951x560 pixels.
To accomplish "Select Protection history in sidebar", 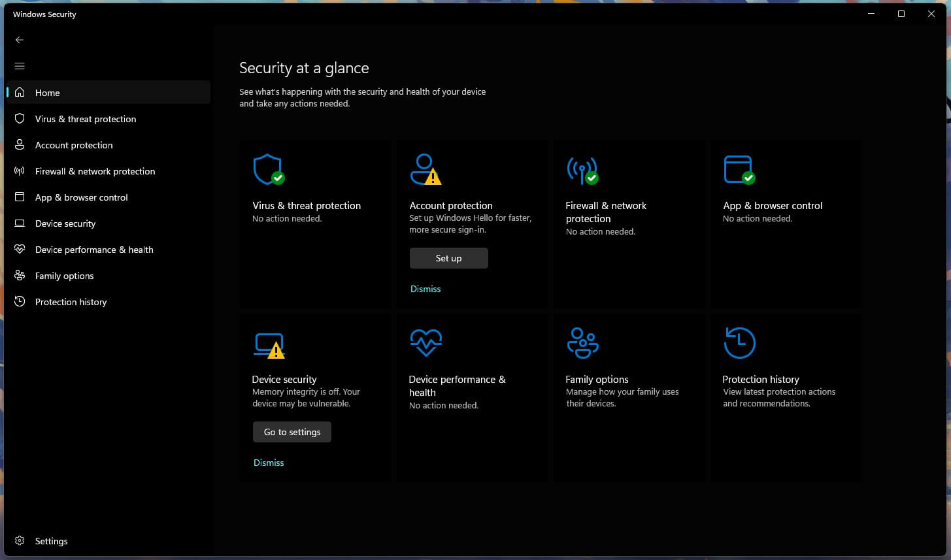I will [x=108, y=301].
